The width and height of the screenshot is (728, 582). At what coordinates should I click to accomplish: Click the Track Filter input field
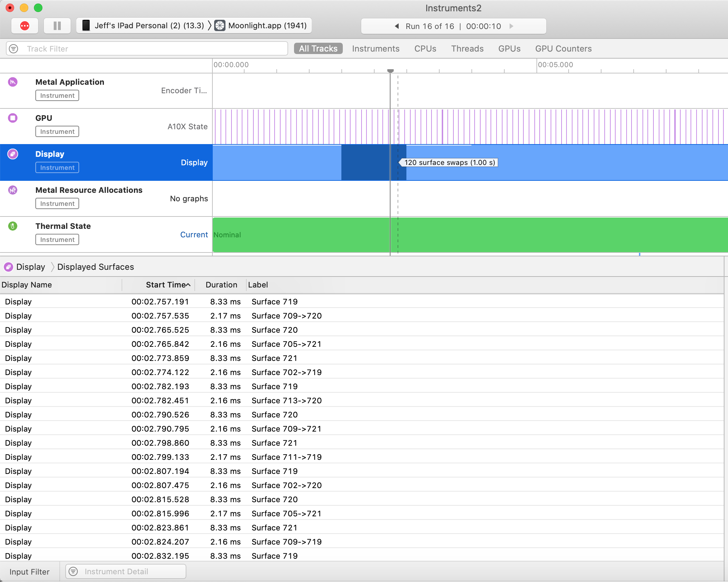pos(147,49)
